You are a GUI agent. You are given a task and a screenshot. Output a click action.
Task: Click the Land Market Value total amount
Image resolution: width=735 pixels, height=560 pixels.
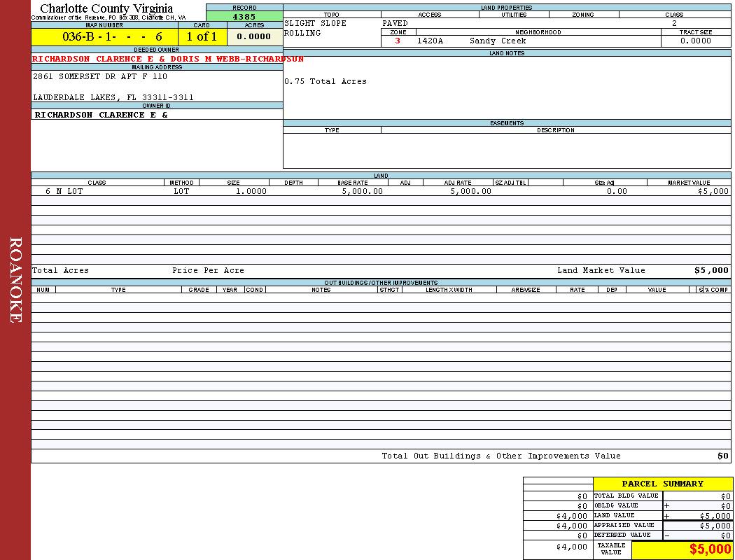[x=710, y=271]
